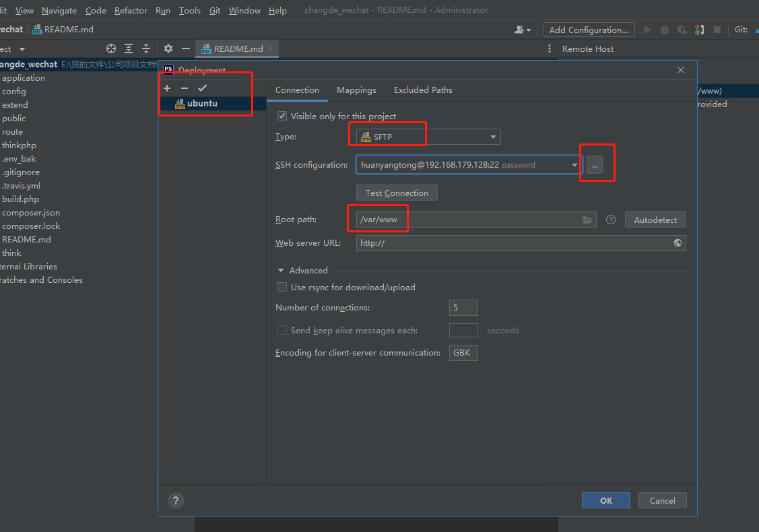Screen dimensions: 759x532
Task: Open the Run menu
Action: click(163, 10)
